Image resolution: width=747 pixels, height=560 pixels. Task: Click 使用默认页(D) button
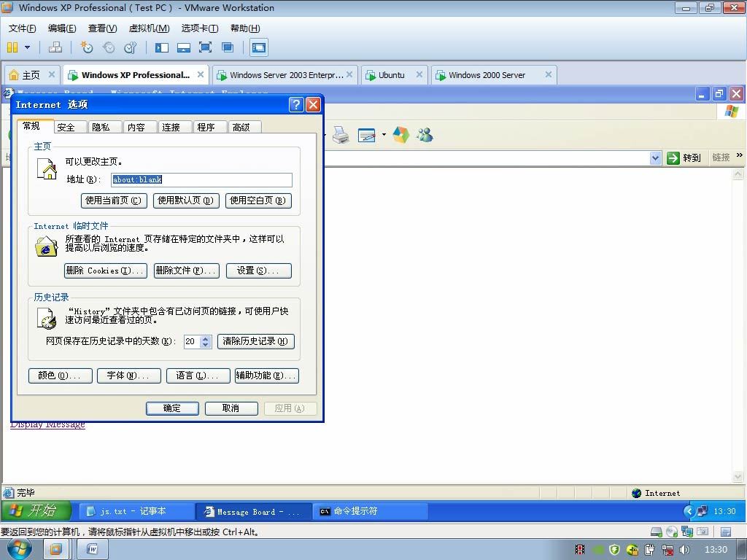(186, 201)
